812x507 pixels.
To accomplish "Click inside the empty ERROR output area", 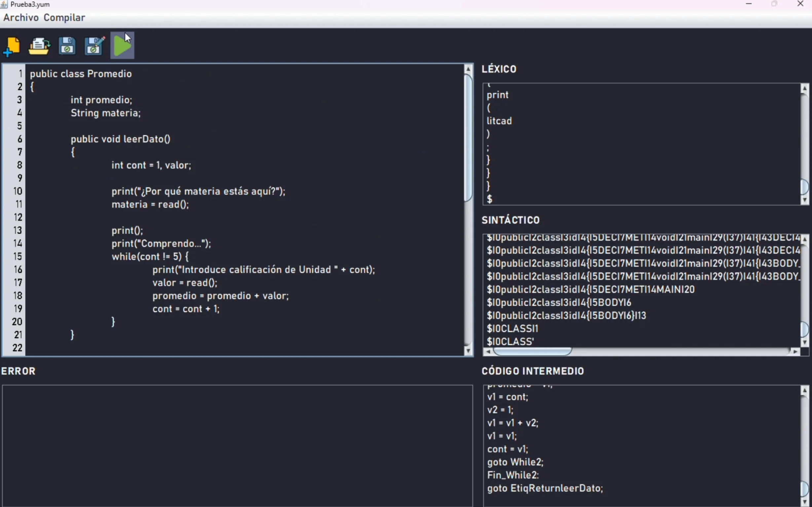I will tap(237, 445).
